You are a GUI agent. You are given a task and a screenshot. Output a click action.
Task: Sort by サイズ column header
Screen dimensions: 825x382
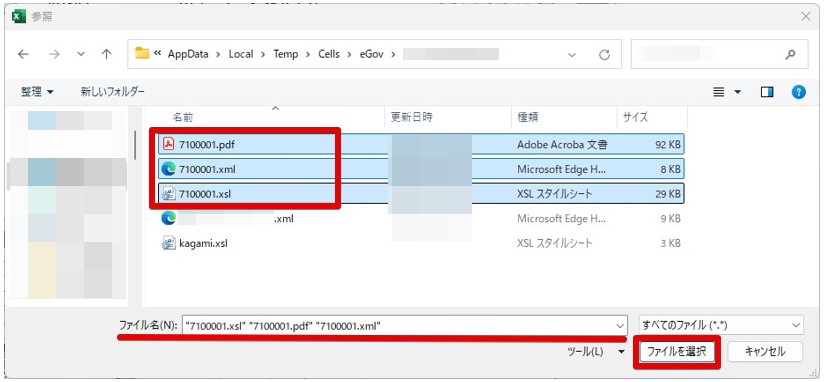coord(635,117)
